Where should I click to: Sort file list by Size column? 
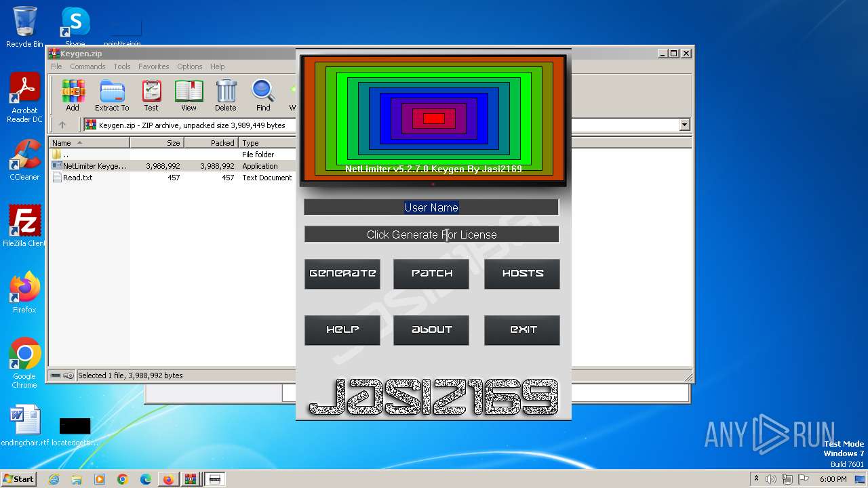tap(157, 143)
